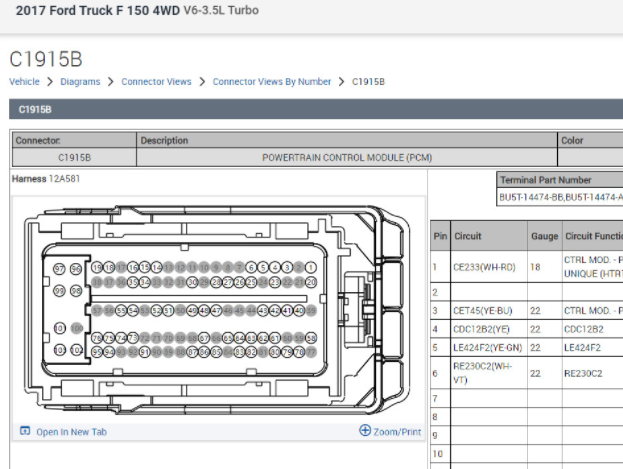This screenshot has width=623, height=469.
Task: Click the C1915B connector diagram image
Action: 217,310
